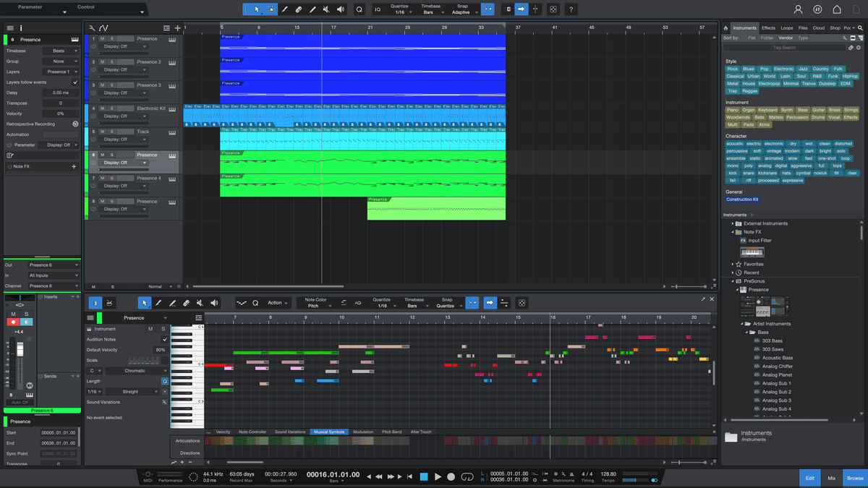The height and width of the screenshot is (488, 868).
Task: Toggle Layers follow events checkbox
Action: point(75,82)
